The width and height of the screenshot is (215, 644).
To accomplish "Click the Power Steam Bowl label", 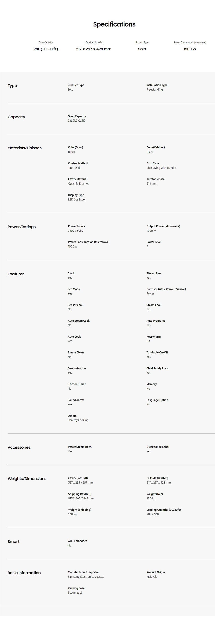I will (80, 447).
